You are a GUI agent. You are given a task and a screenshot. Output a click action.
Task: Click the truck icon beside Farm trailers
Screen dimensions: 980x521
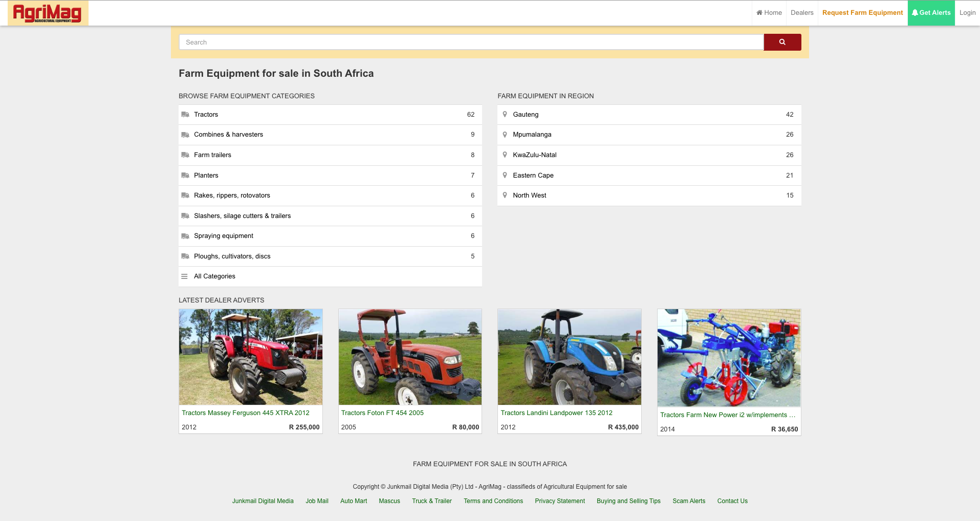[185, 155]
